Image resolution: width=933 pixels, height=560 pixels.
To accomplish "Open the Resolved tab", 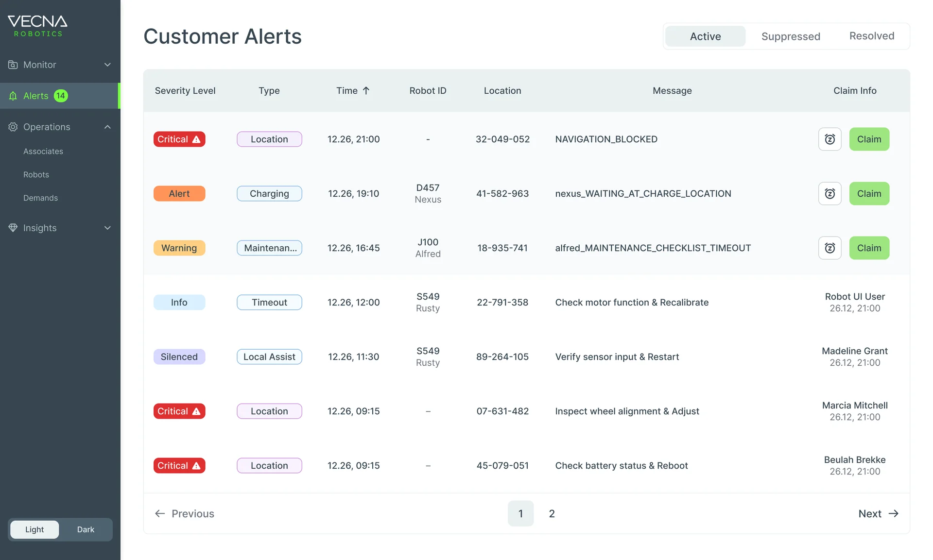I will tap(872, 36).
